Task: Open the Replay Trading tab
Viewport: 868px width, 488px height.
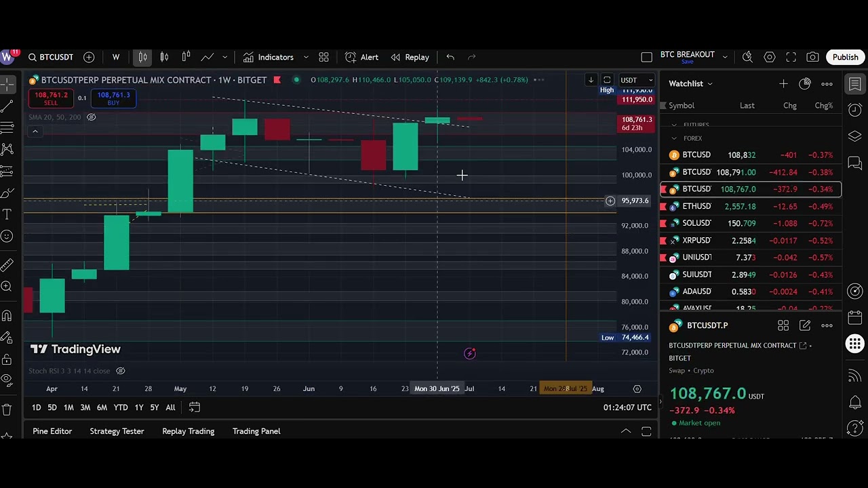Action: (x=188, y=431)
